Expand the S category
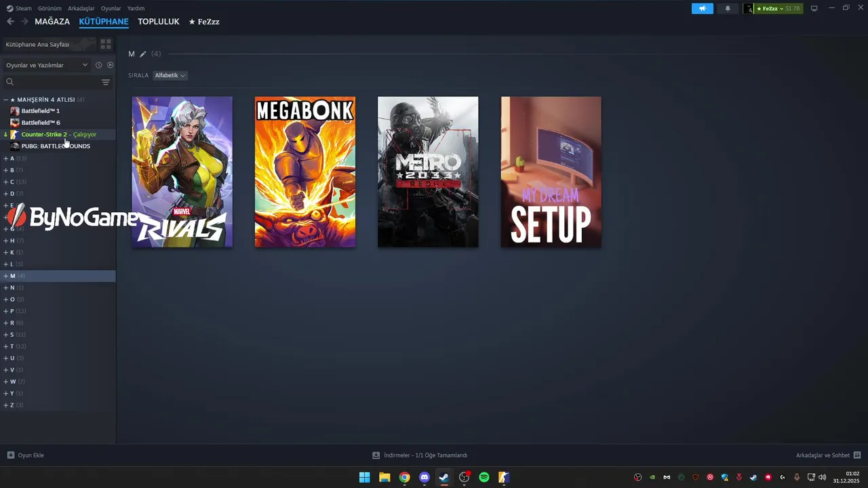This screenshot has height=488, width=868. point(5,335)
